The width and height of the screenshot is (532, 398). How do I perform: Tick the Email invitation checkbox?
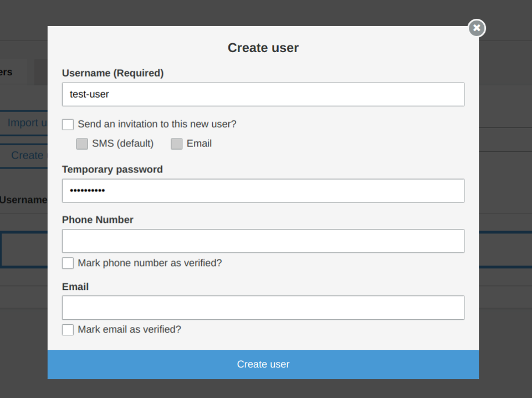pyautogui.click(x=176, y=144)
